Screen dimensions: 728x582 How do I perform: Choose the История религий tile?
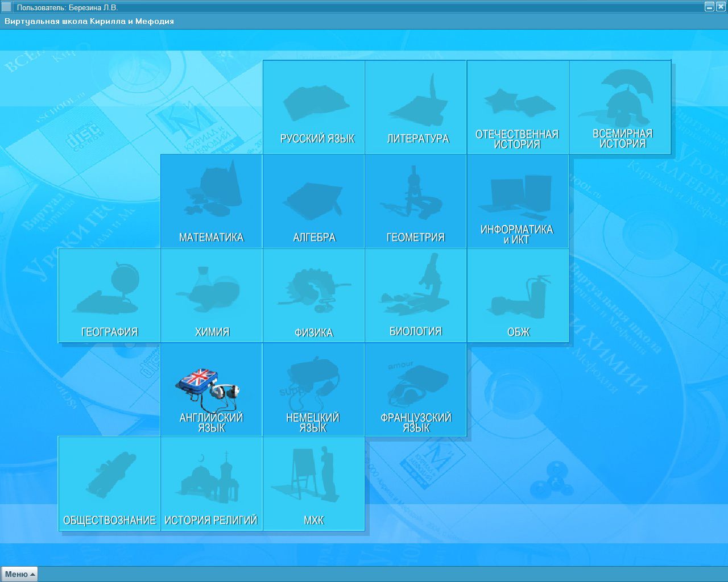click(x=212, y=484)
